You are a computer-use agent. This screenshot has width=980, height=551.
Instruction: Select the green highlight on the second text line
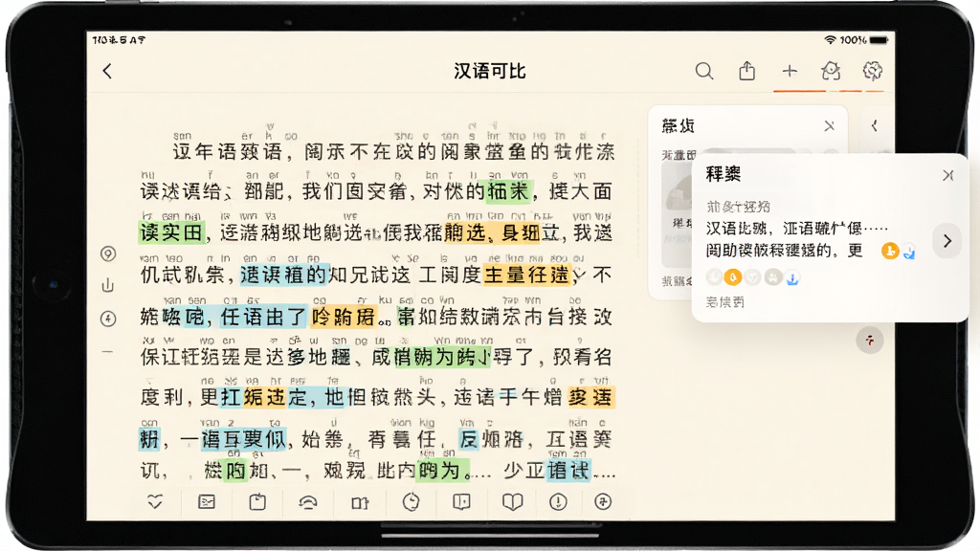[508, 191]
